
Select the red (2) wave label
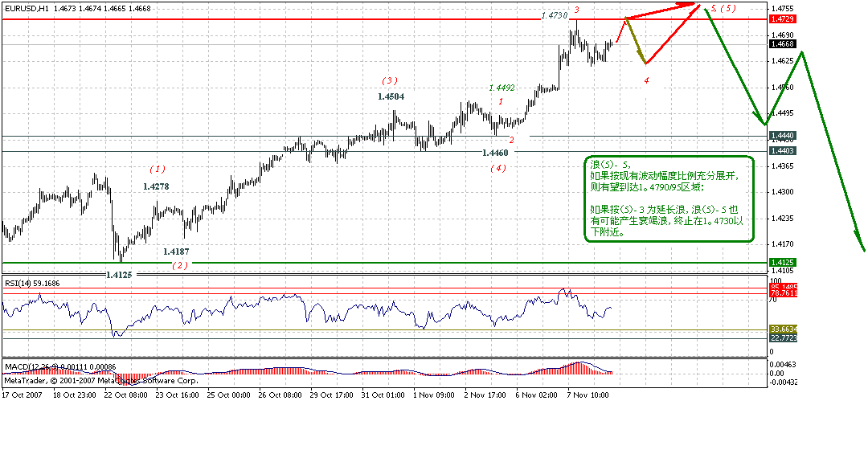point(179,266)
